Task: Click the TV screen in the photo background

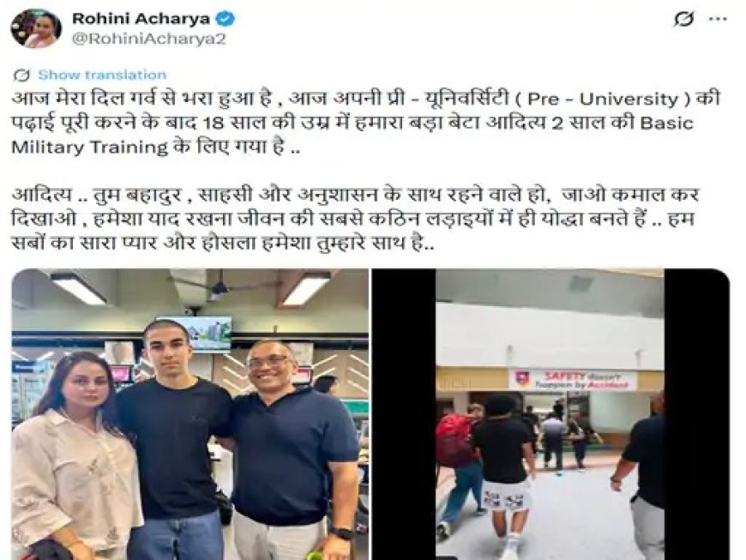Action: (x=194, y=334)
